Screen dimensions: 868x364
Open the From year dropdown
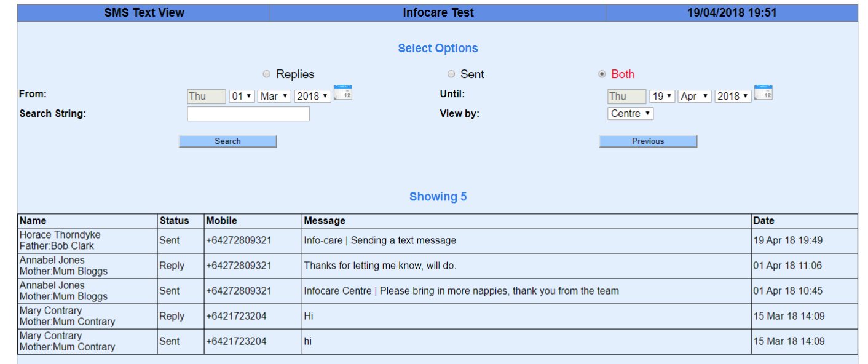(x=312, y=97)
